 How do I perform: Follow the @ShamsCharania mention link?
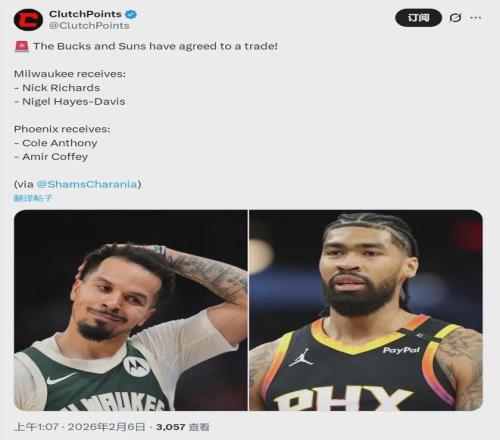(87, 184)
